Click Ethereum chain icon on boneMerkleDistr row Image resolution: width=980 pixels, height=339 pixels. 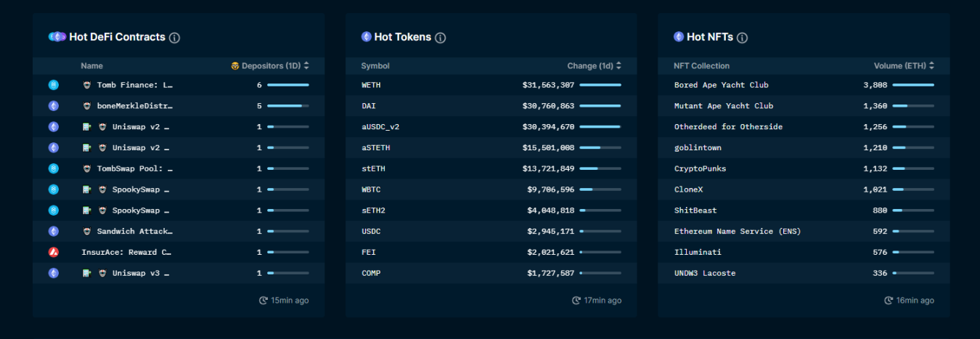pyautogui.click(x=53, y=106)
